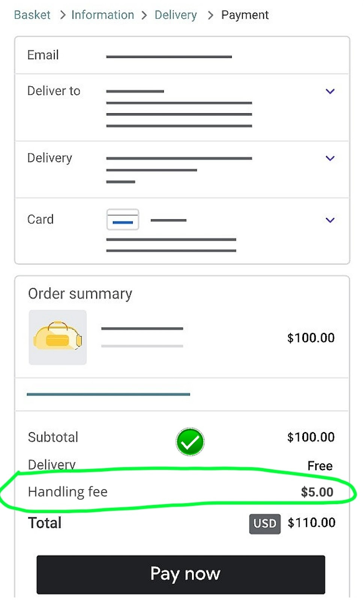The image size is (364, 600).
Task: Expand the Delivery method section
Action: click(x=330, y=158)
